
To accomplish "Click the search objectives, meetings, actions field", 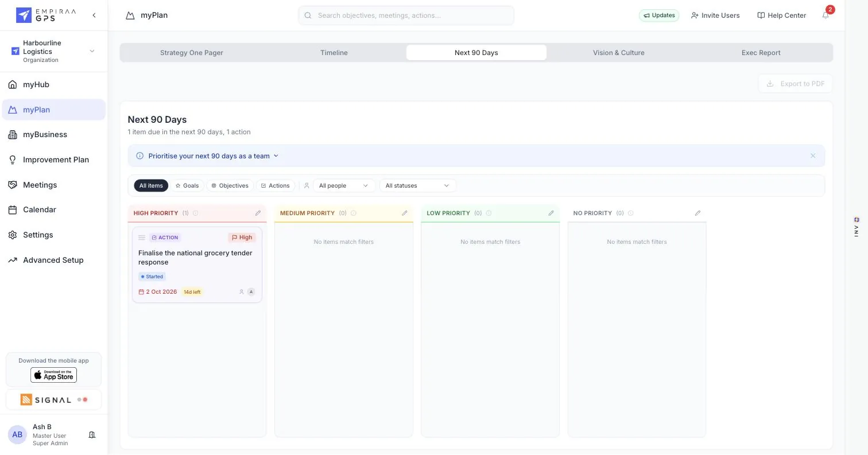I will (406, 15).
